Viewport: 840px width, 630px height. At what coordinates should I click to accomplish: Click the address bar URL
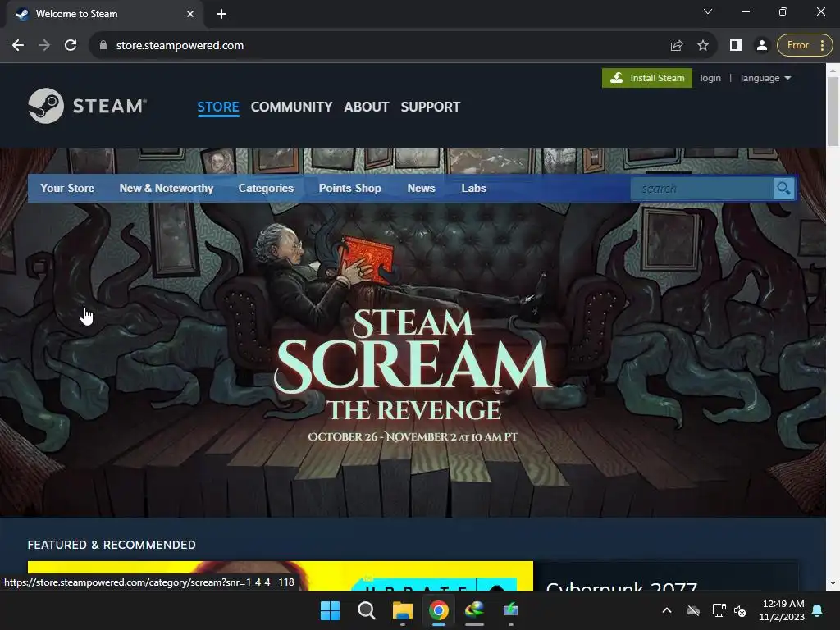click(180, 46)
